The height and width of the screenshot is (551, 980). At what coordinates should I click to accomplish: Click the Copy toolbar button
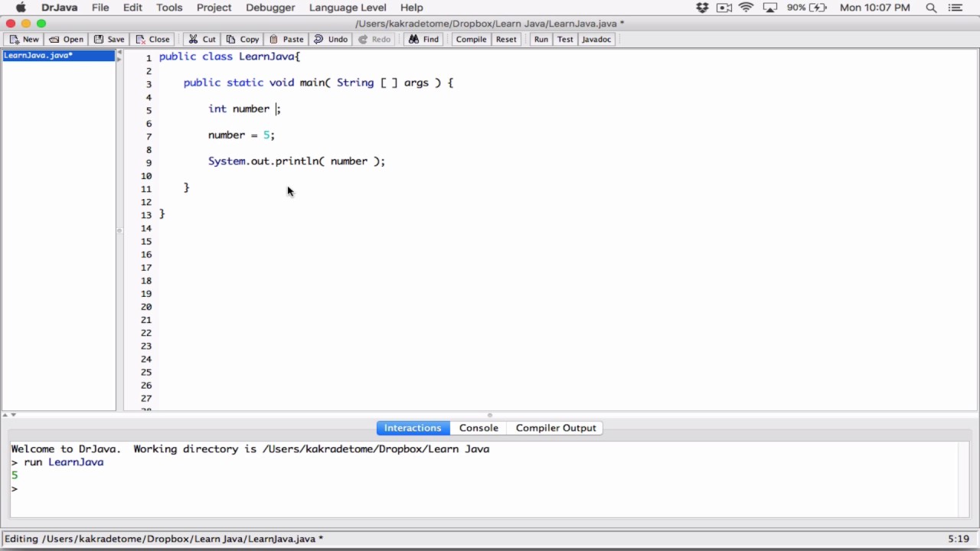pos(242,39)
